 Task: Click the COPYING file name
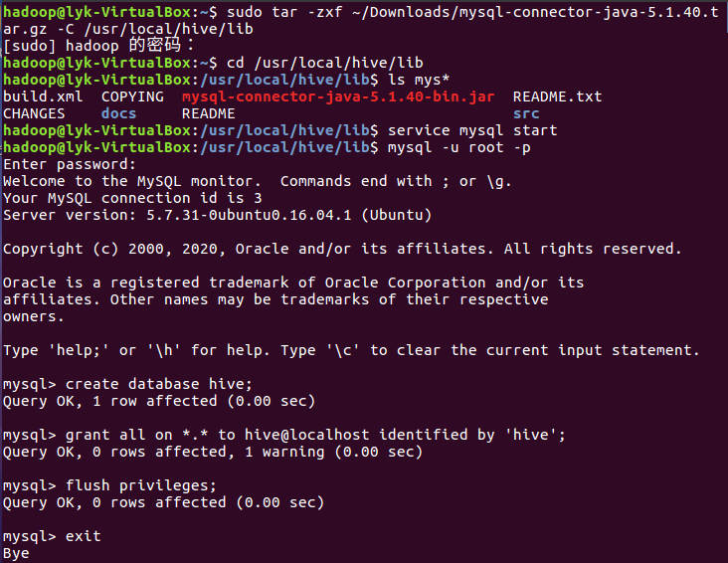132,96
